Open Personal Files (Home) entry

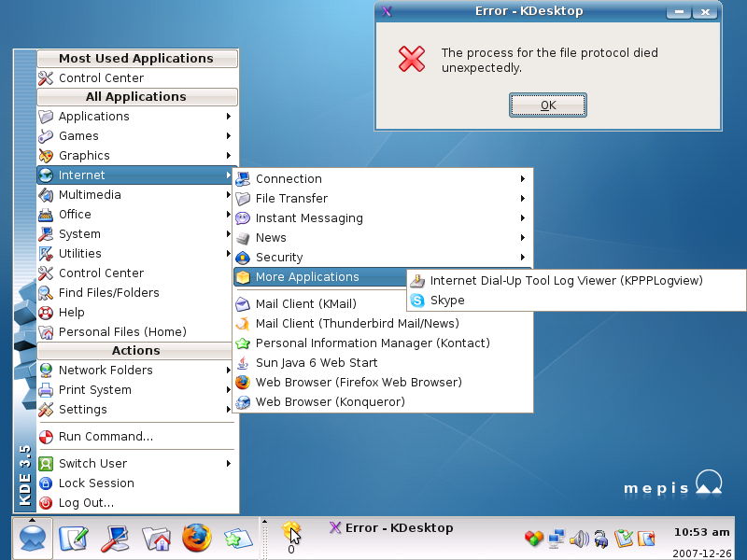[x=134, y=332]
